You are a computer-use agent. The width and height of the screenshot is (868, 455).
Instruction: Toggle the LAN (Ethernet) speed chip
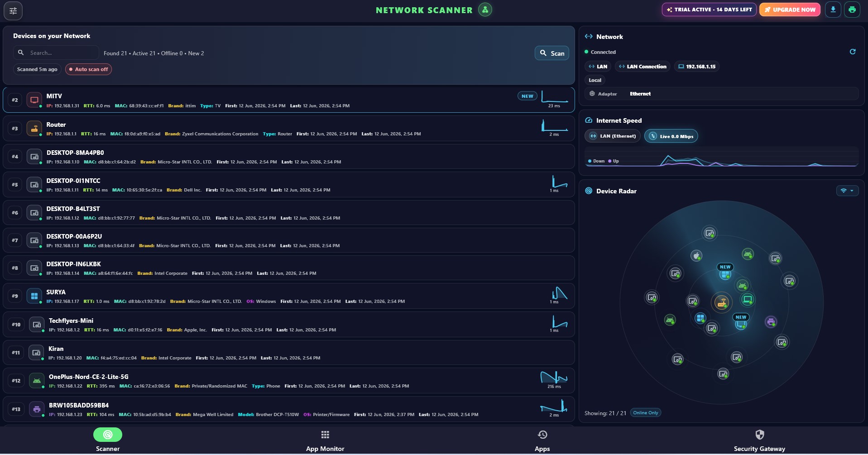613,136
